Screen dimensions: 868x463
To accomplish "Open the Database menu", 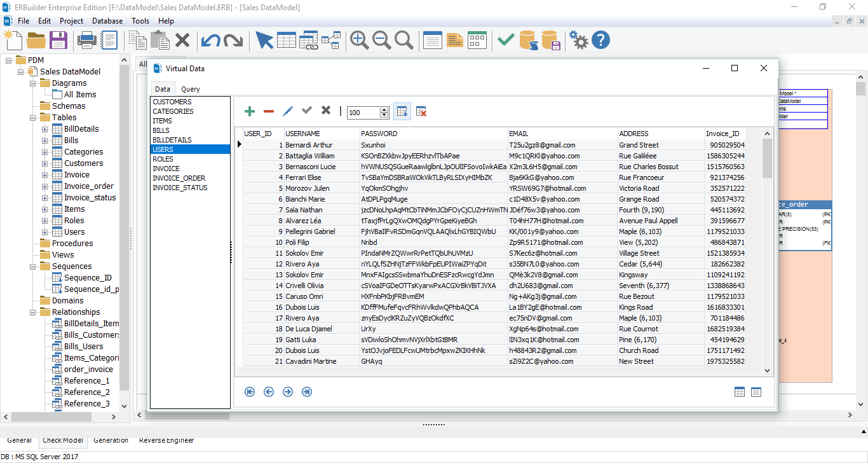I will [x=107, y=21].
